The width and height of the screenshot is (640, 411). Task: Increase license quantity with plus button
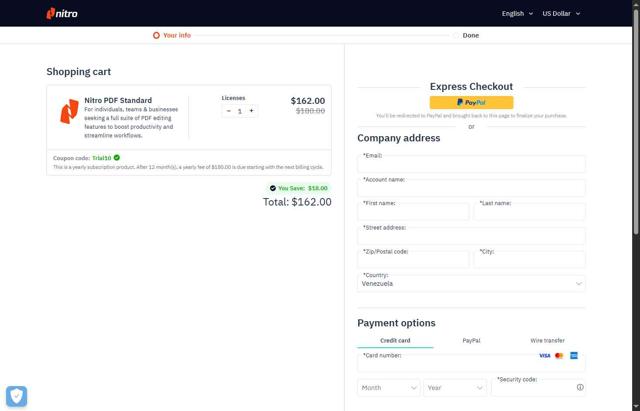(251, 111)
